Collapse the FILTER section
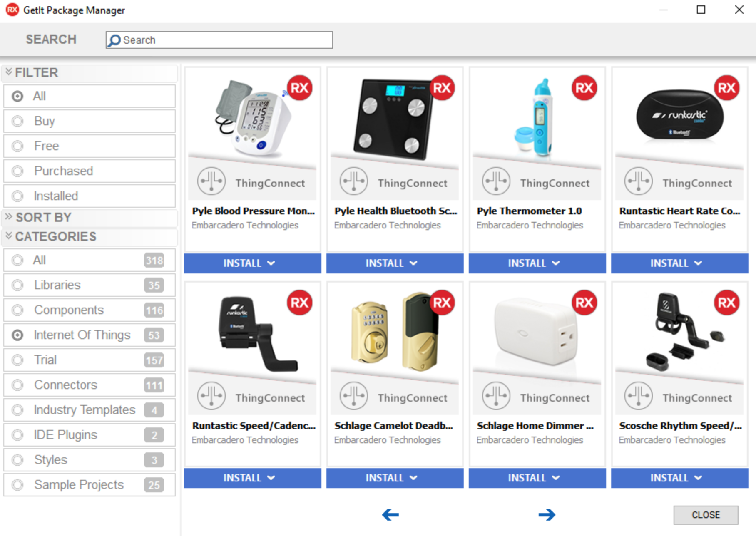The image size is (756, 536). [89, 73]
